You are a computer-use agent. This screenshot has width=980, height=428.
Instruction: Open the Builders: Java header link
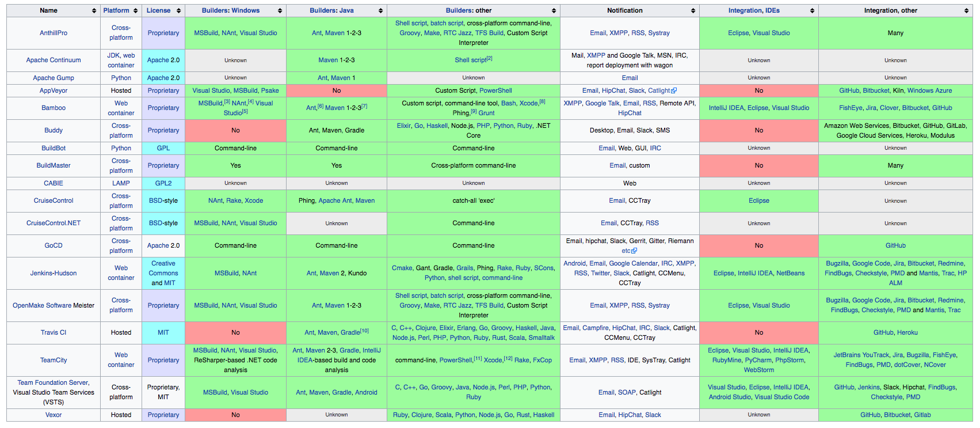(x=331, y=10)
